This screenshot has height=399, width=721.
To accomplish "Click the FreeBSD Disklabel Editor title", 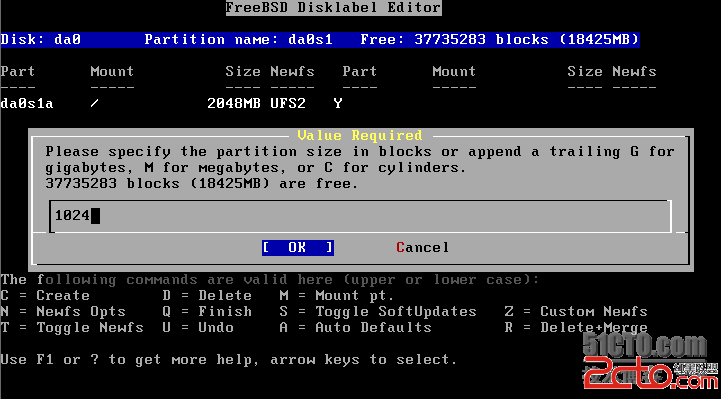I will pyautogui.click(x=333, y=8).
